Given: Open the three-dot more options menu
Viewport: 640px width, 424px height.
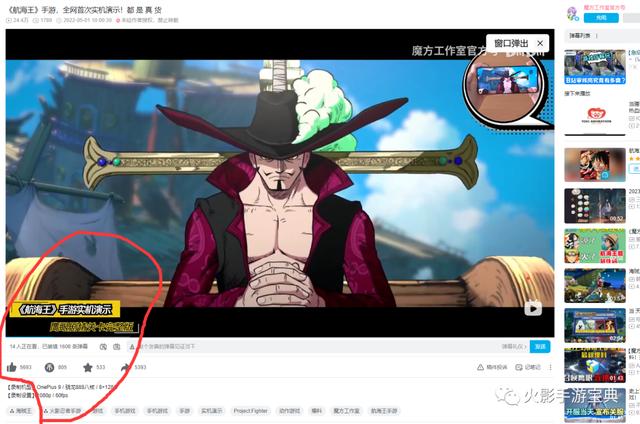Looking at the screenshot, I should click(x=550, y=367).
